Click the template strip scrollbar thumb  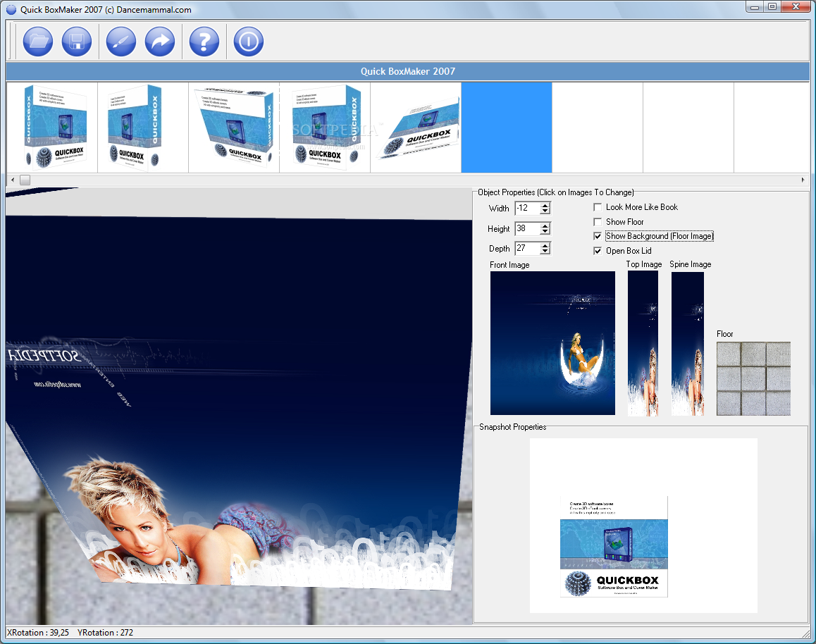coord(25,180)
